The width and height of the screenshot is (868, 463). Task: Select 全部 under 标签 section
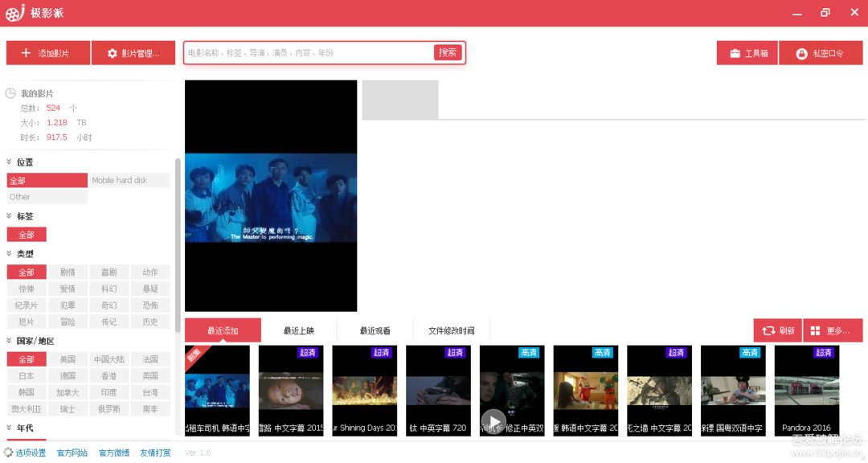27,235
